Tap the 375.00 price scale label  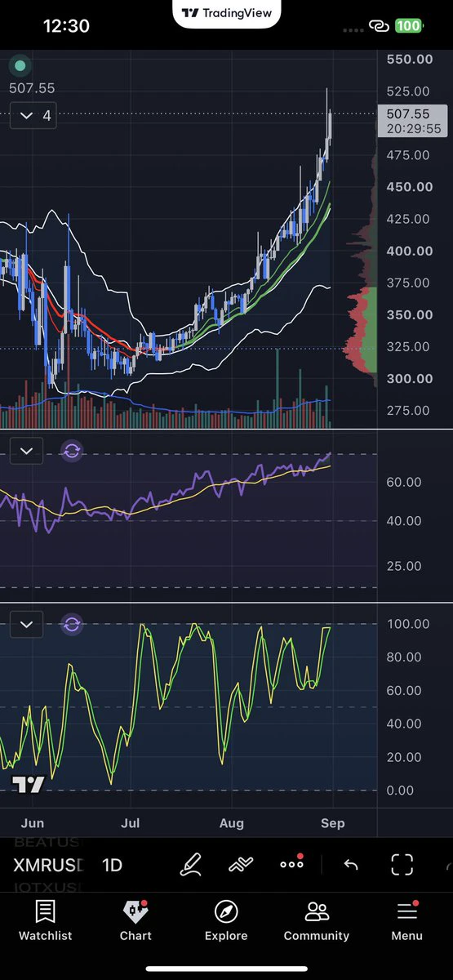pos(410,283)
